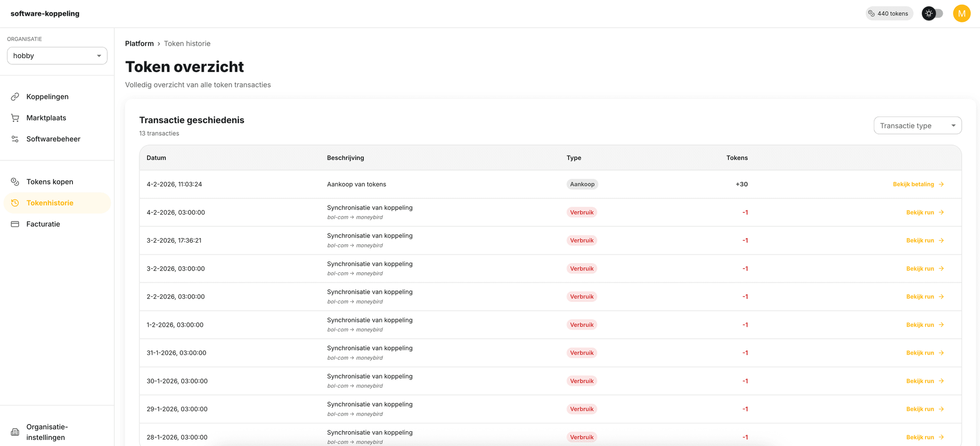Open Bekijk run for 31-1-2026 transaction
Viewport: 980px width, 446px height.
coord(920,353)
